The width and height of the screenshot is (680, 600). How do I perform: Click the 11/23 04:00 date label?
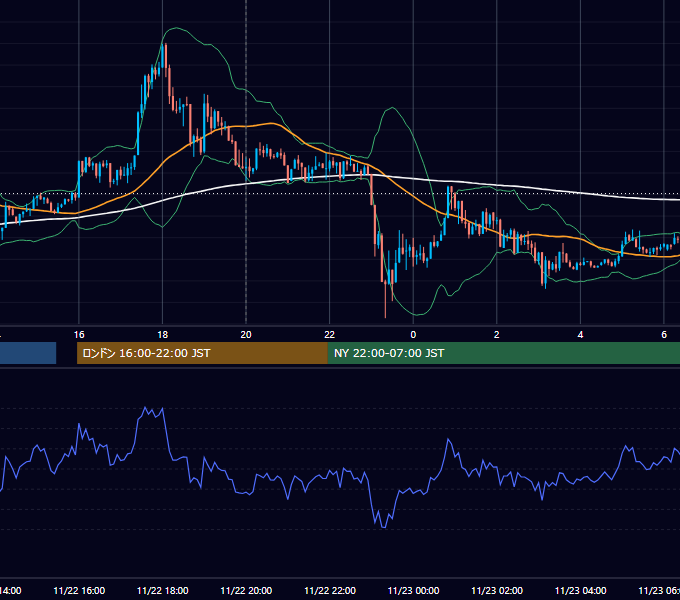pos(580,590)
